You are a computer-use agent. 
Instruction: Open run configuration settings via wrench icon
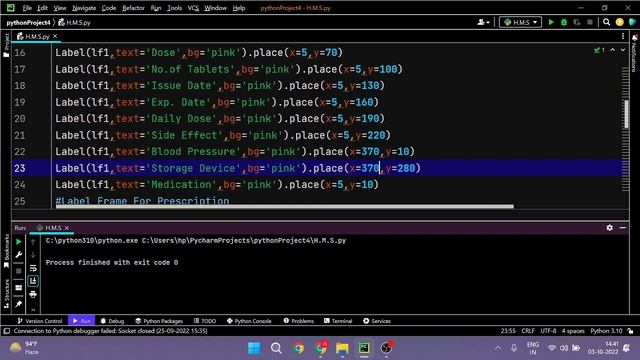(19, 255)
